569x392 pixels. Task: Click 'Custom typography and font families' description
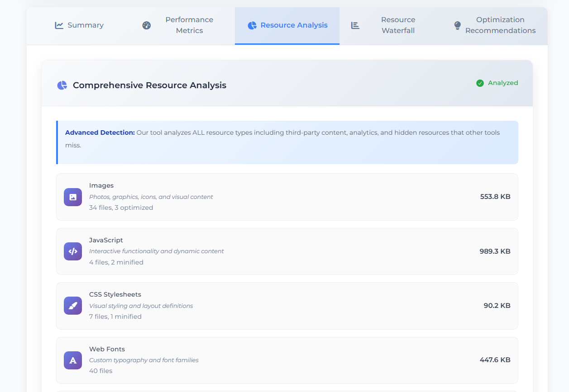coord(144,360)
